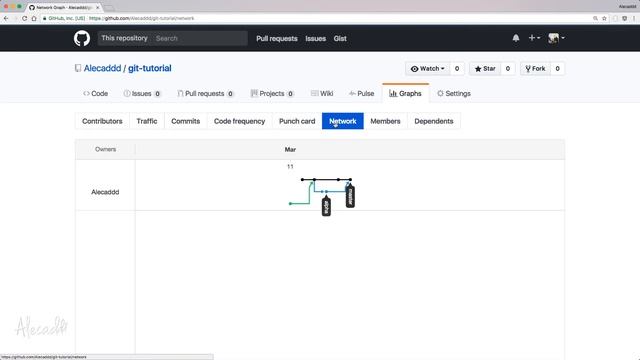The height and width of the screenshot is (360, 640).
Task: Open the Projects tab
Action: 272,93
